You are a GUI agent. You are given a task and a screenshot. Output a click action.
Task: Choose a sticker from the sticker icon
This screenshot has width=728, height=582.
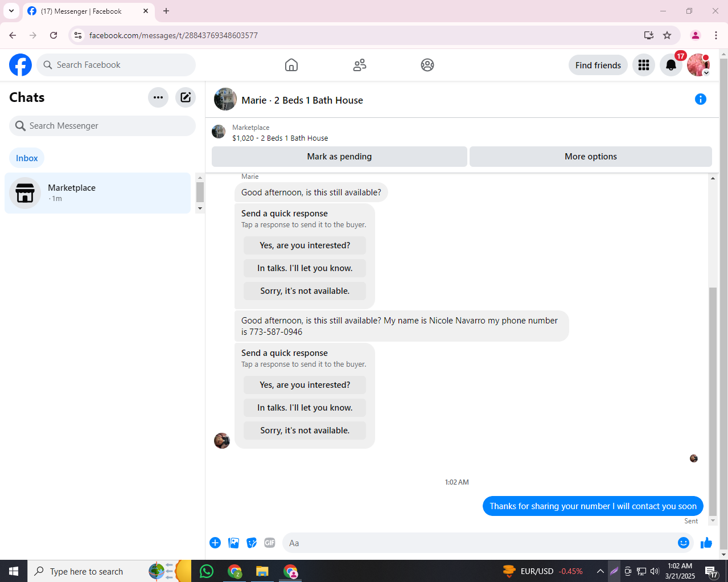(252, 543)
